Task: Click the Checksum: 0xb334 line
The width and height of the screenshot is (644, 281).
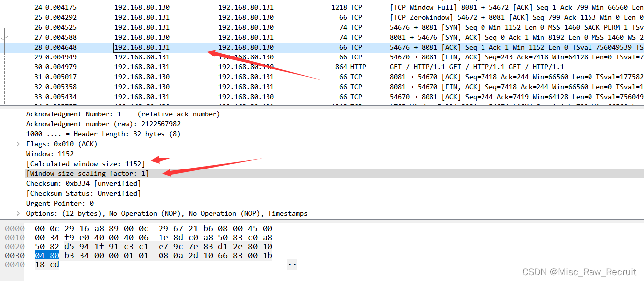Action: (x=84, y=184)
